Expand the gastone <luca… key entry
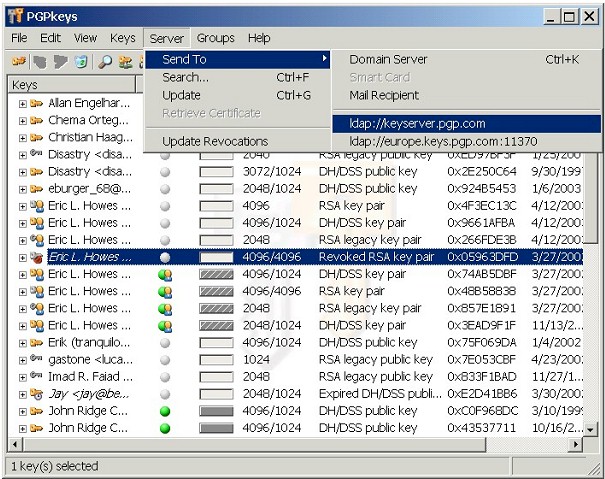The width and height of the screenshot is (605, 479). 23,360
